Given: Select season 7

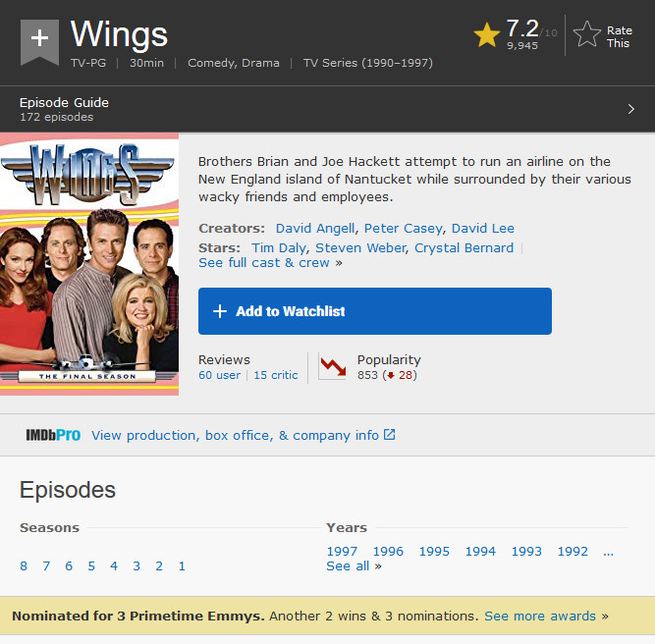Looking at the screenshot, I should 46,566.
